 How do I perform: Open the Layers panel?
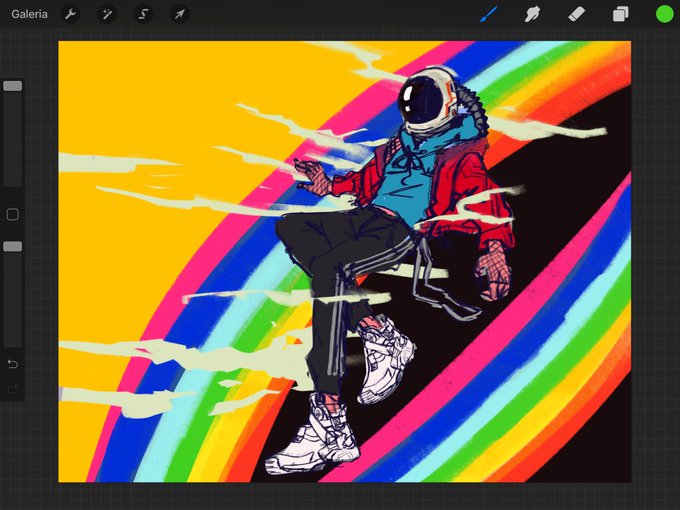click(620, 14)
